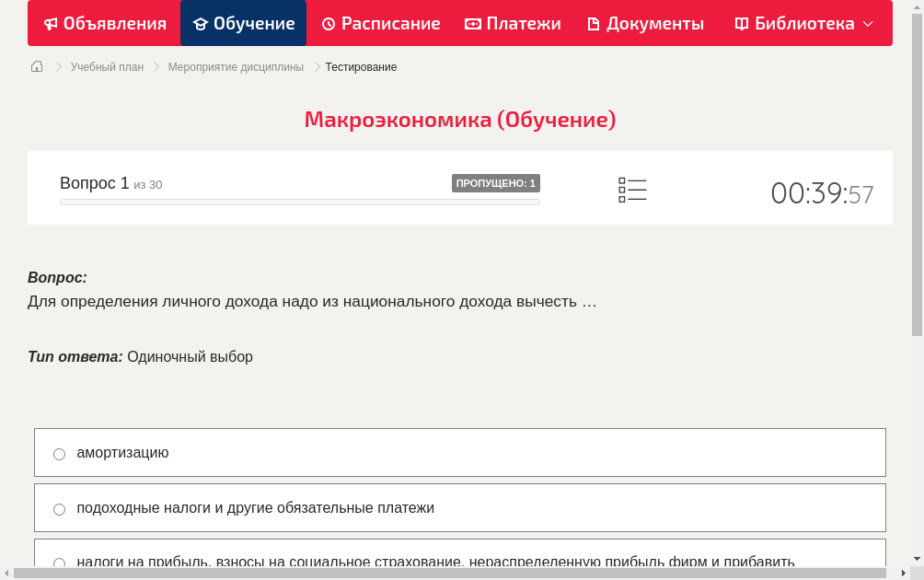Select the амортизацию answer option

pyautogui.click(x=59, y=453)
